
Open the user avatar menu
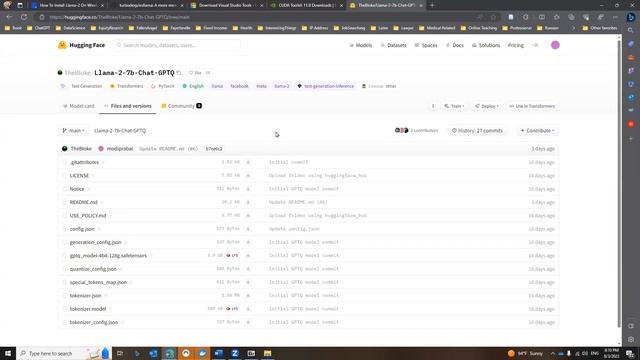coord(555,45)
